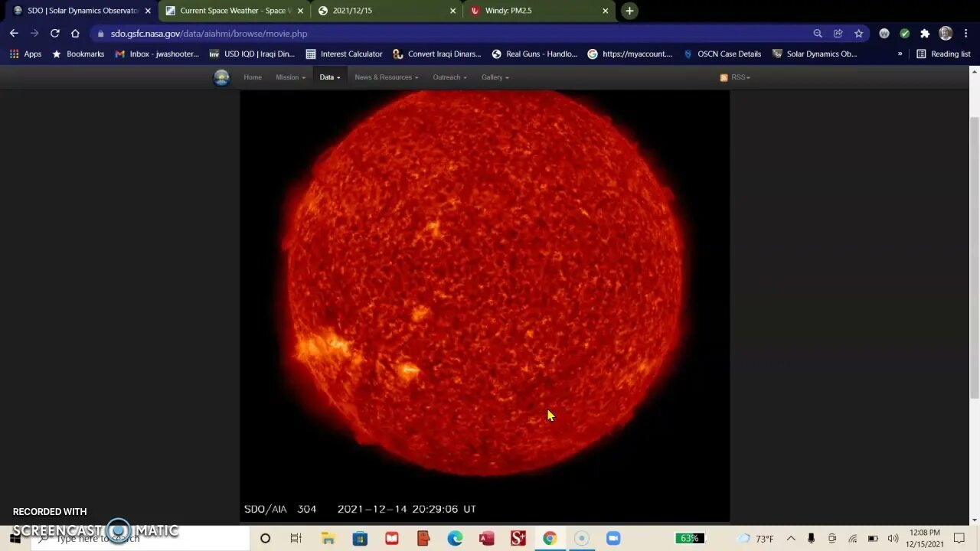Open the Solar Dynamics Ob... bookmark
The width and height of the screenshot is (980, 551).
click(x=815, y=54)
